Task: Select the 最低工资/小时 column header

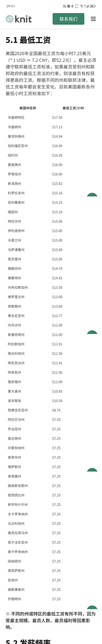Action: [x=73, y=108]
